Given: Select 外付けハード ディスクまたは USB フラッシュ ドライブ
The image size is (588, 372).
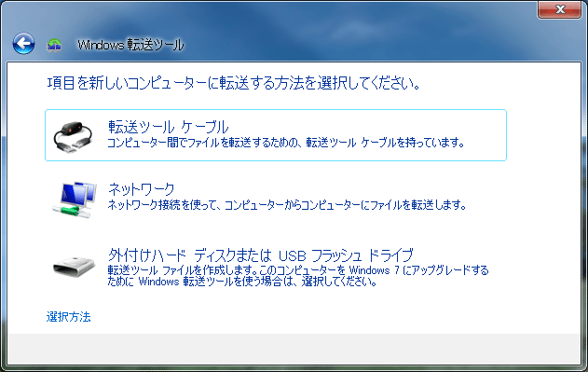Looking at the screenshot, I should (276, 267).
